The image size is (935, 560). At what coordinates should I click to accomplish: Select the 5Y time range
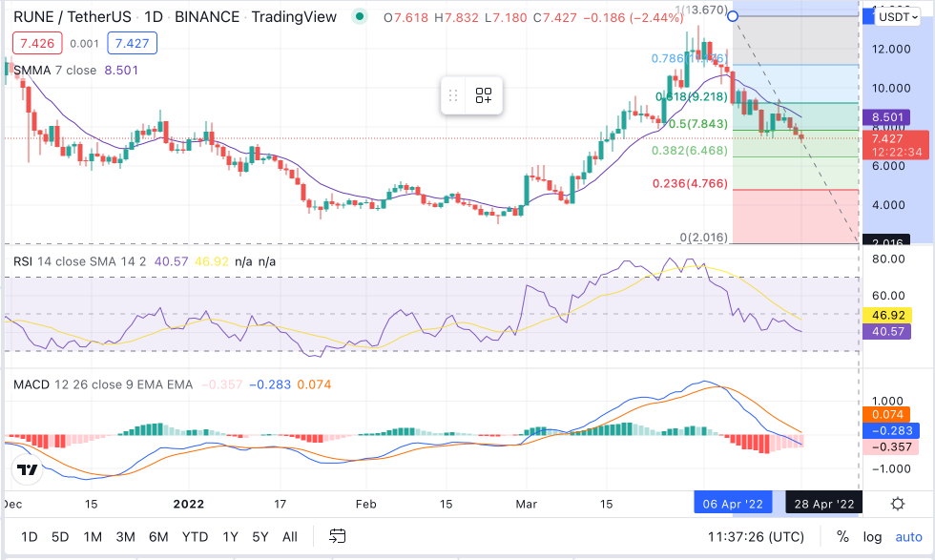pos(260,537)
